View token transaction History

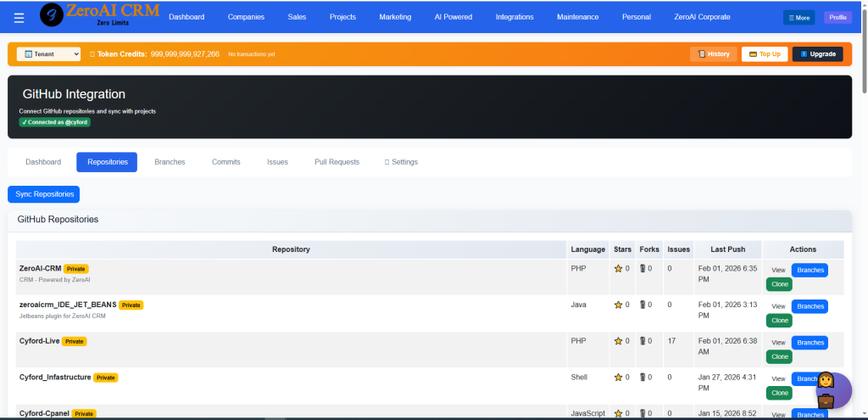click(x=713, y=54)
